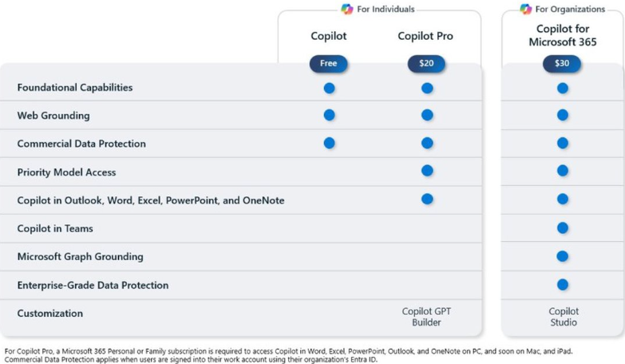Image resolution: width=625 pixels, height=364 pixels.
Task: Click Copilot's Commercial Data Protection dot
Action: 329,143
